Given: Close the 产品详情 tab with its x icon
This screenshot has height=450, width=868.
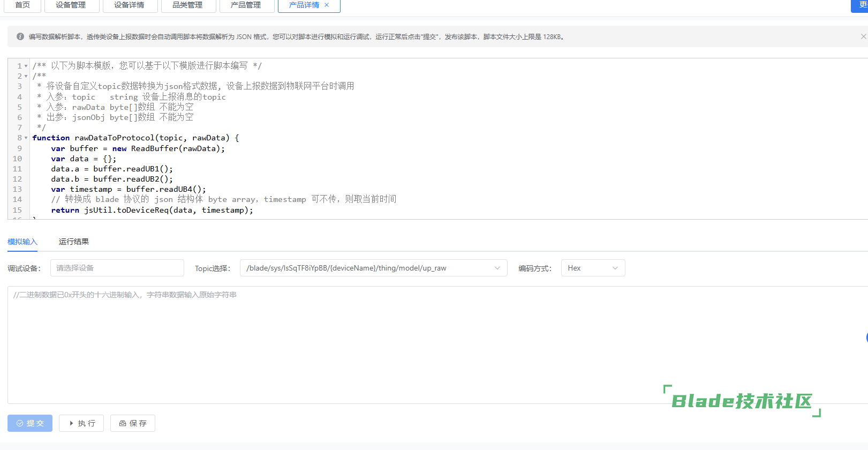Looking at the screenshot, I should coord(327,5).
